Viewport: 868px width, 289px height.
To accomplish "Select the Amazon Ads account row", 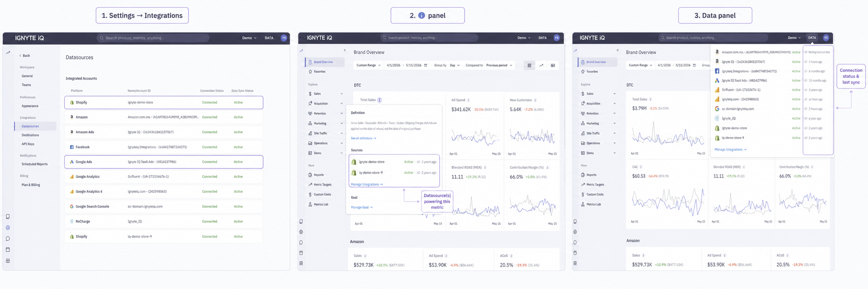I will pyautogui.click(x=164, y=132).
